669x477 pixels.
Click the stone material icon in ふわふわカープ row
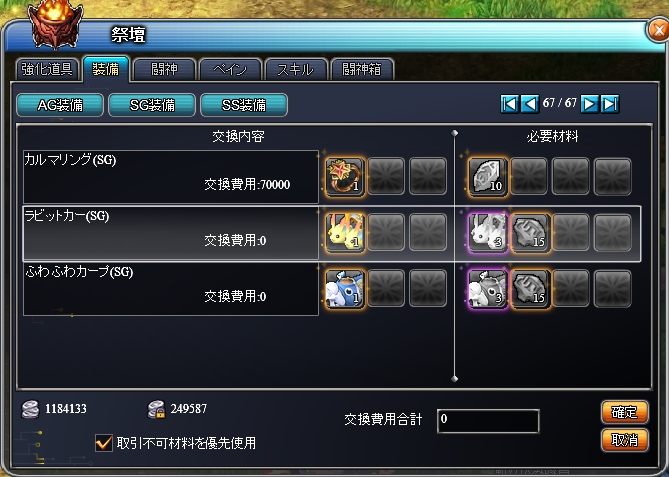529,288
